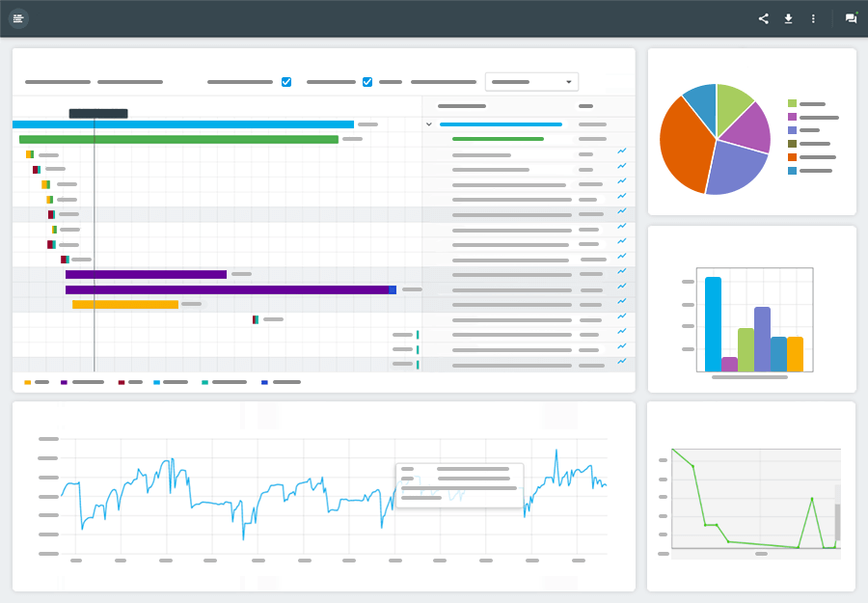Toggle the top legend entry beside the pie chart
The width and height of the screenshot is (868, 603).
[x=806, y=101]
